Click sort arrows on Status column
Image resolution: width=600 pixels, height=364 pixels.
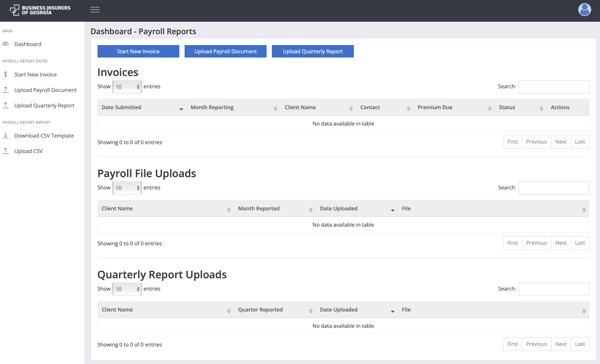pyautogui.click(x=541, y=109)
